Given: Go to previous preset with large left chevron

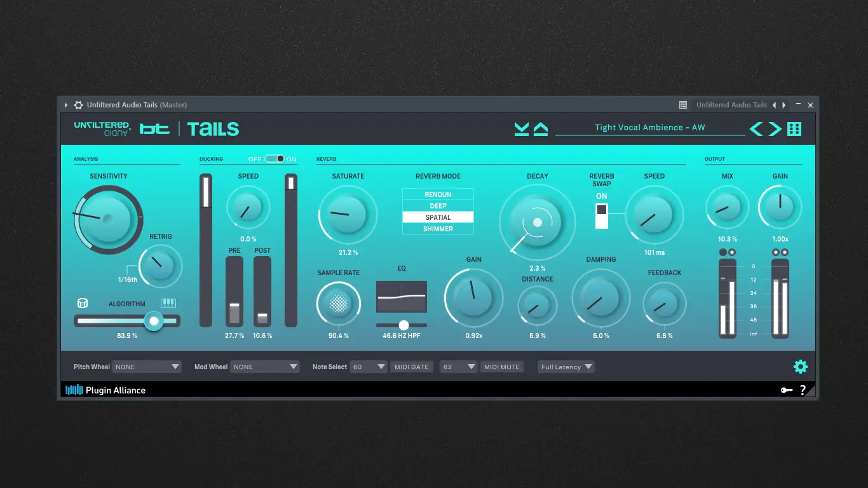Looking at the screenshot, I should (756, 129).
